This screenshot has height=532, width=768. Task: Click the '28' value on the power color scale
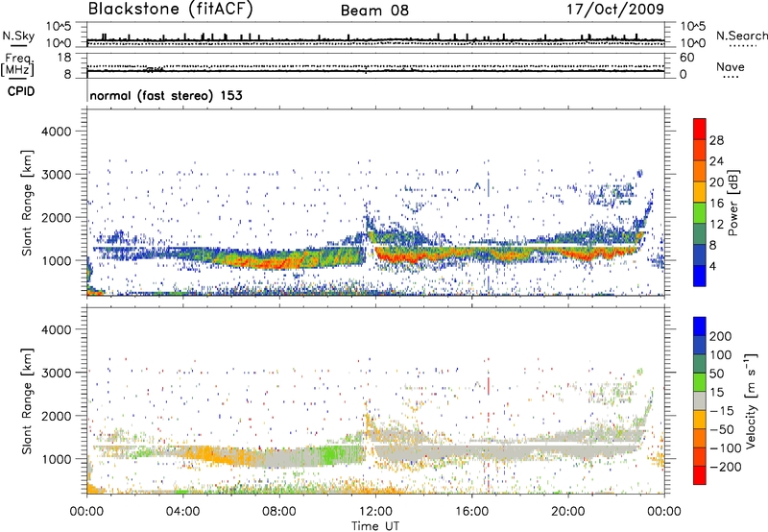[x=716, y=140]
